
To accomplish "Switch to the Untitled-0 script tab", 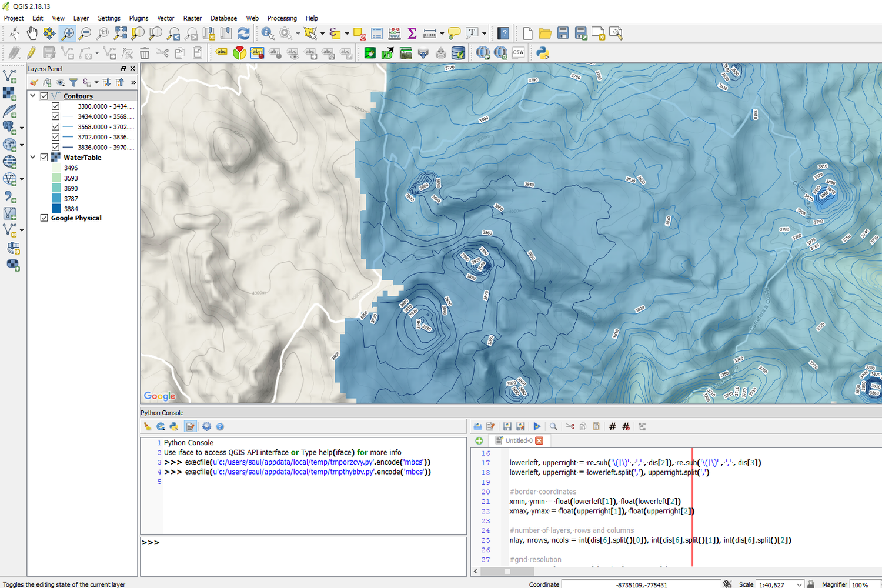I will pyautogui.click(x=520, y=440).
